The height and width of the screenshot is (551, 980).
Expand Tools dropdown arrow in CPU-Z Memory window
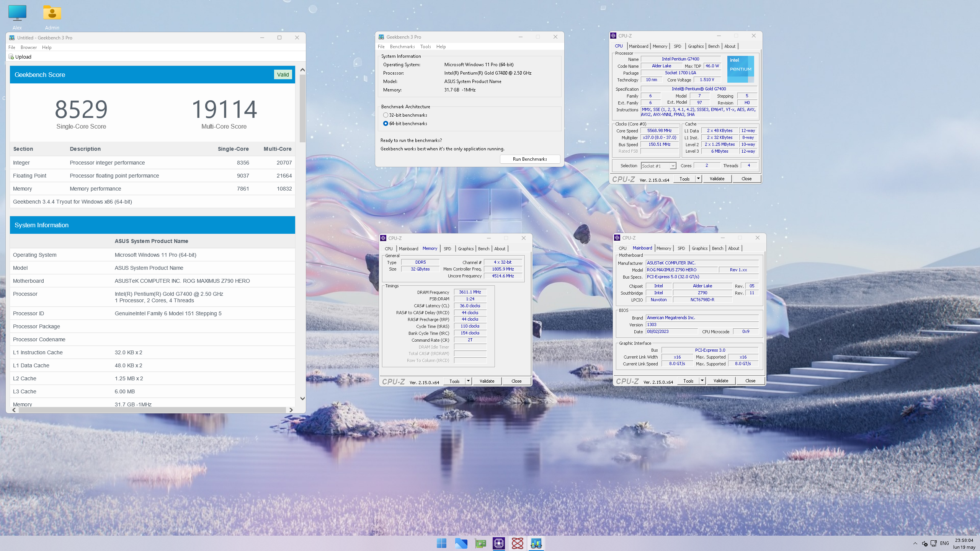click(x=468, y=381)
